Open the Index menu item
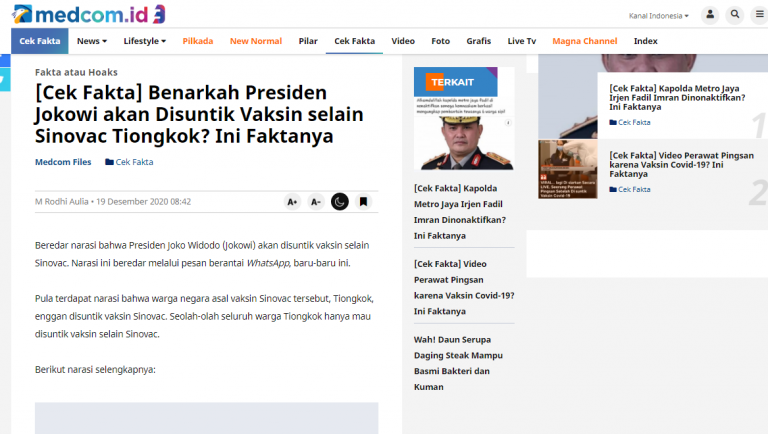768x434 pixels. click(646, 41)
